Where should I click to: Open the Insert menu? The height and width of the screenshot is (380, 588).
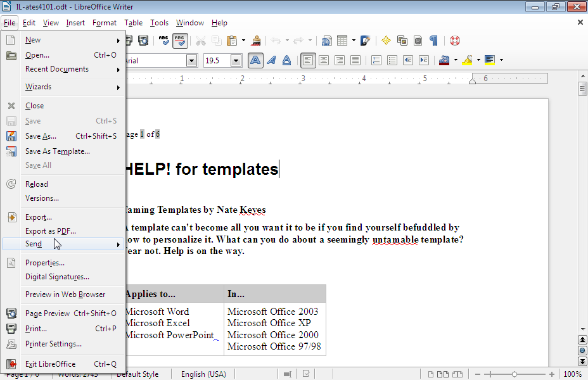point(75,23)
